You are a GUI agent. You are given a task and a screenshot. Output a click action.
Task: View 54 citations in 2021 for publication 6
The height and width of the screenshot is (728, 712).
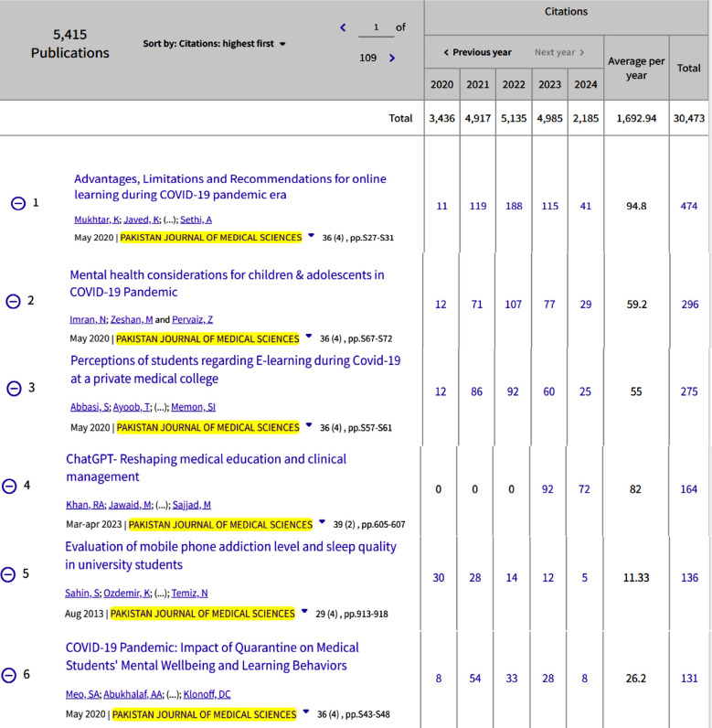(x=475, y=679)
